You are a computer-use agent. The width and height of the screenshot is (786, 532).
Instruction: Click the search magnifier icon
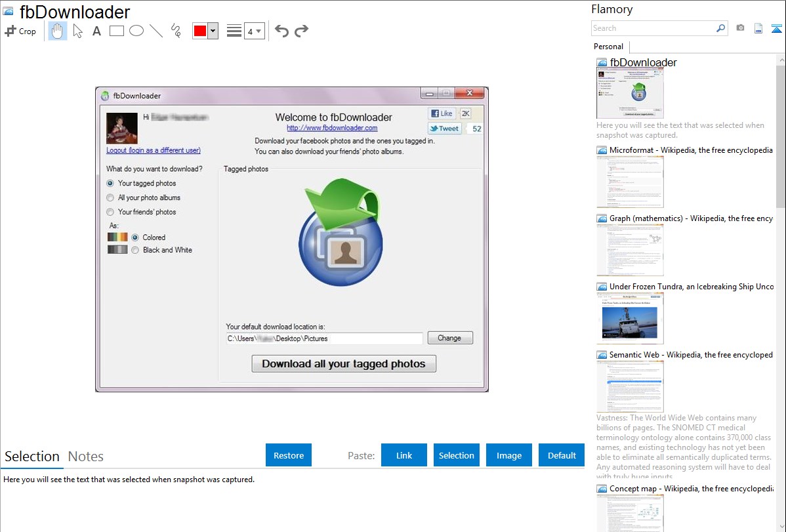click(x=721, y=28)
